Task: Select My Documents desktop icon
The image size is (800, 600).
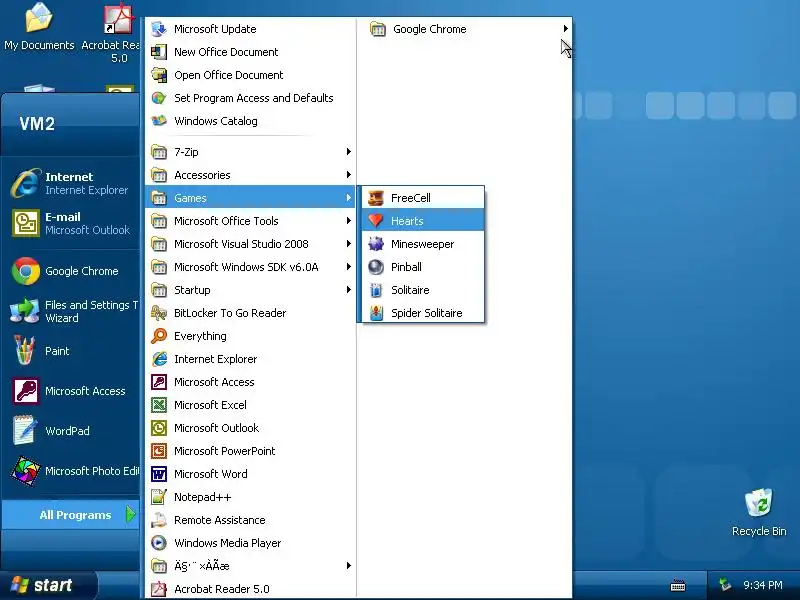Action: 39,27
